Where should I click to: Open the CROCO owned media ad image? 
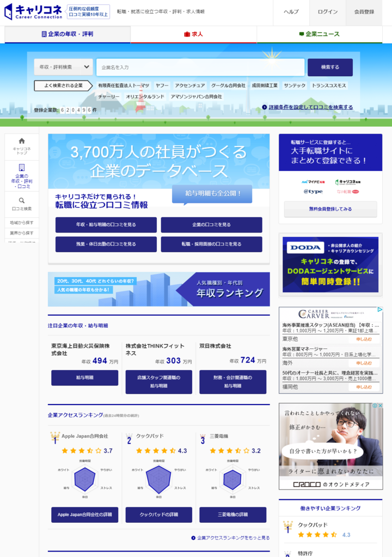tap(330, 446)
